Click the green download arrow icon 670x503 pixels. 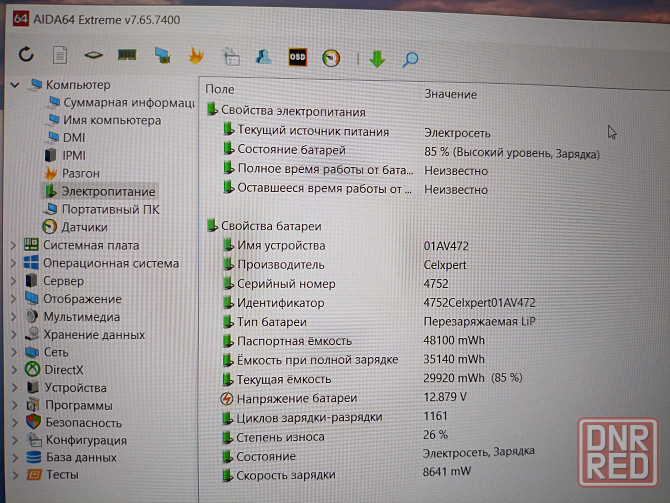[x=377, y=59]
